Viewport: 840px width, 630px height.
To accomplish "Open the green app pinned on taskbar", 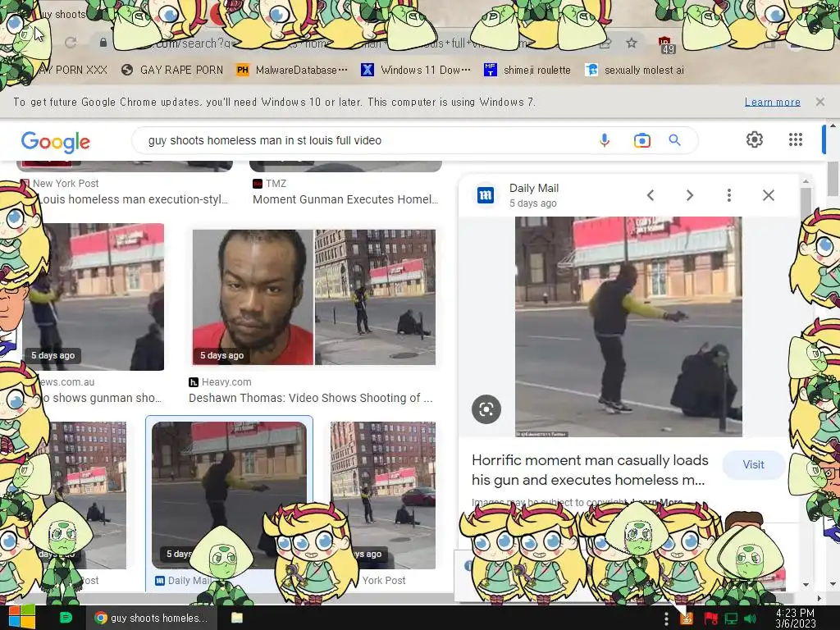I will (x=66, y=618).
